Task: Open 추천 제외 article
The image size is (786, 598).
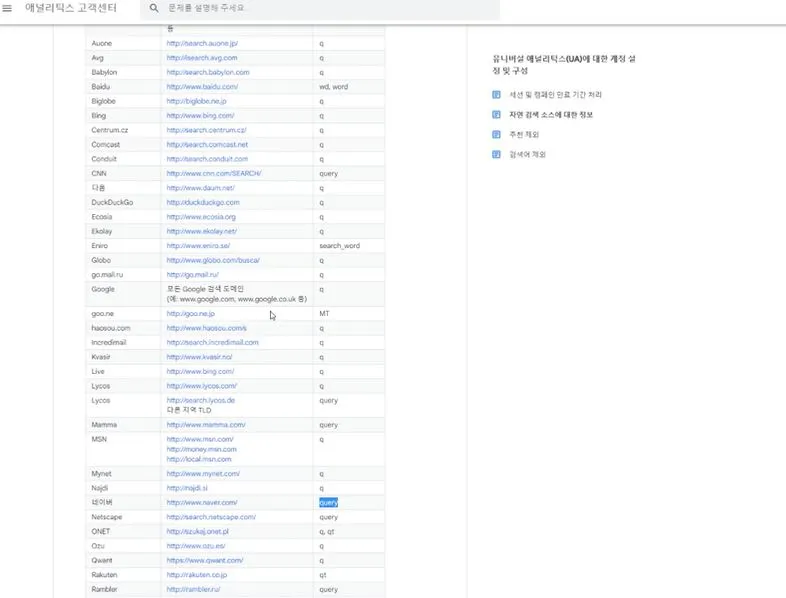Action: click(524, 134)
